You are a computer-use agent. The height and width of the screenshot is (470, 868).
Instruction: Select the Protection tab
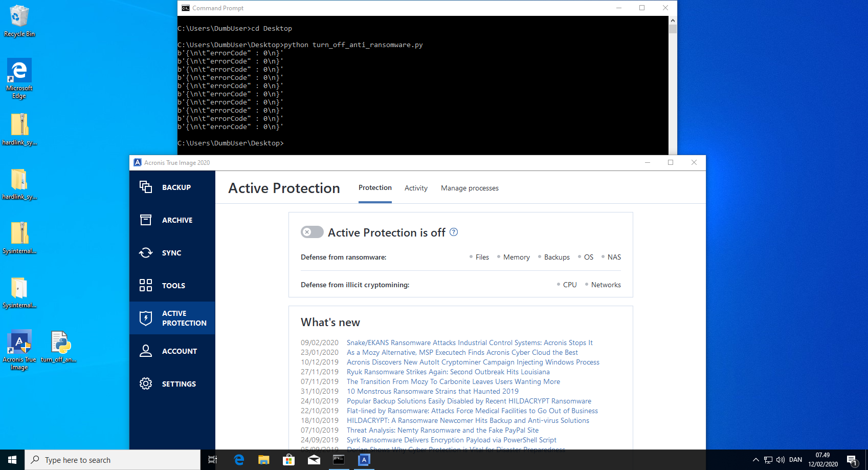pyautogui.click(x=375, y=188)
